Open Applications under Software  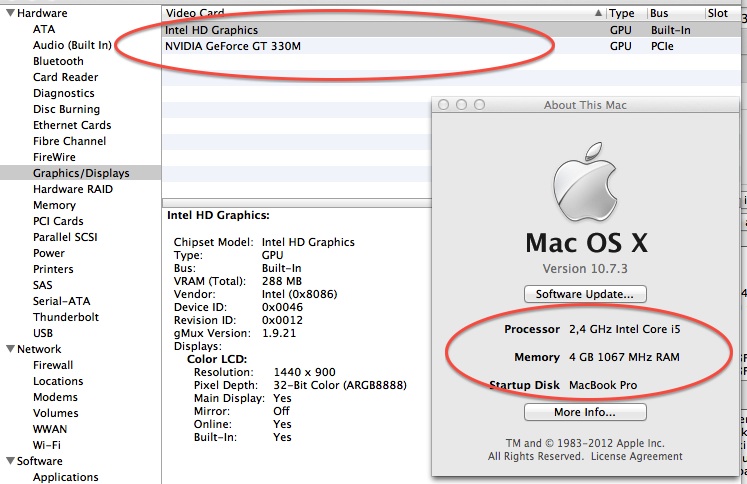(x=65, y=477)
